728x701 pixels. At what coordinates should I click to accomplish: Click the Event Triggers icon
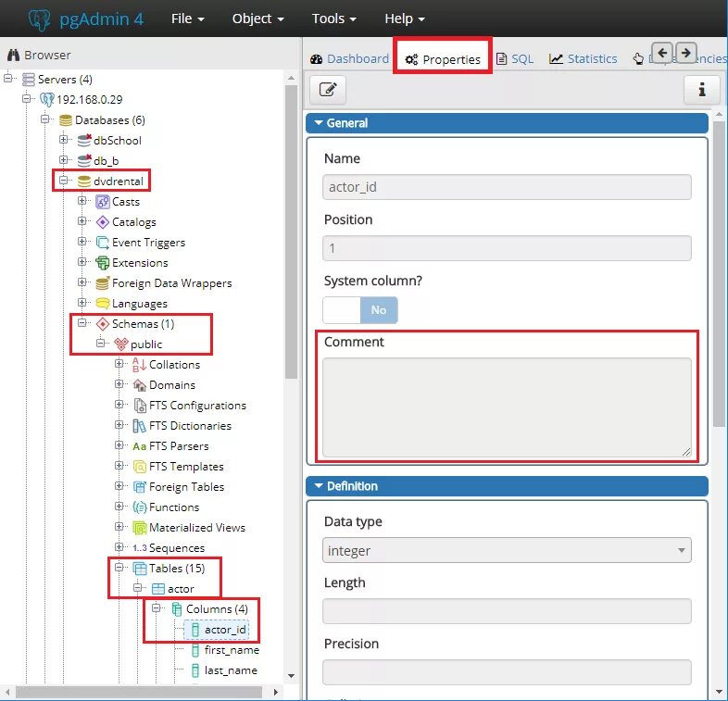click(102, 243)
